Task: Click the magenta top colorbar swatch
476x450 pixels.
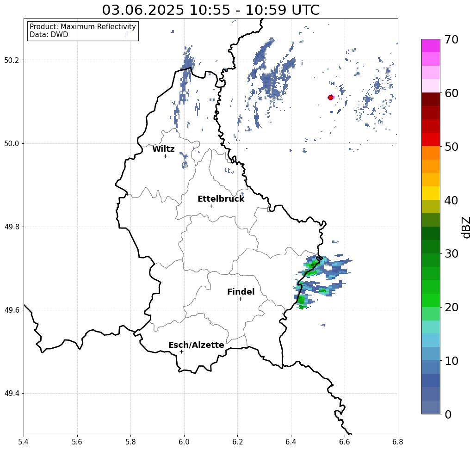Action: 431,46
